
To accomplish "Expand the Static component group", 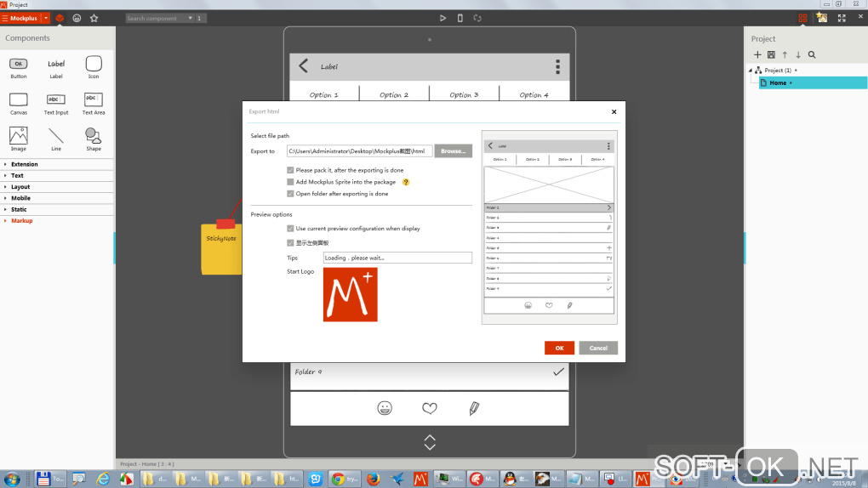I will pyautogui.click(x=57, y=210).
